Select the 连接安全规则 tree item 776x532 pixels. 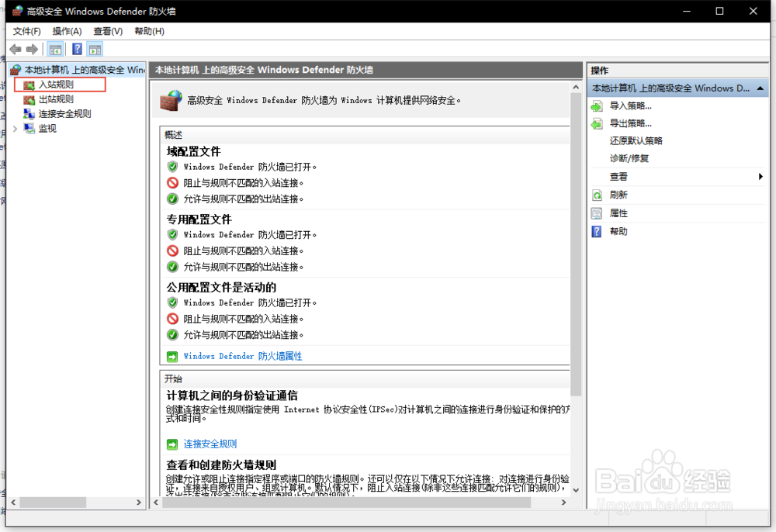[x=65, y=114]
